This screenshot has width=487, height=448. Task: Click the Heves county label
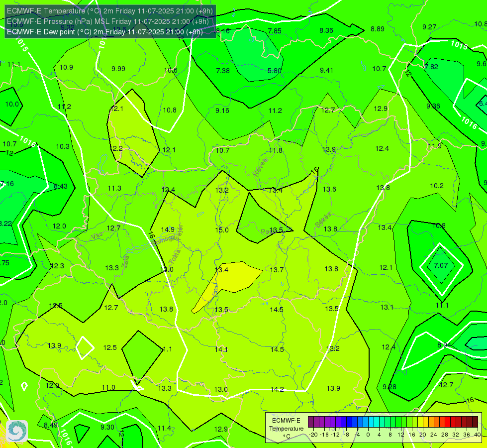[260, 167]
